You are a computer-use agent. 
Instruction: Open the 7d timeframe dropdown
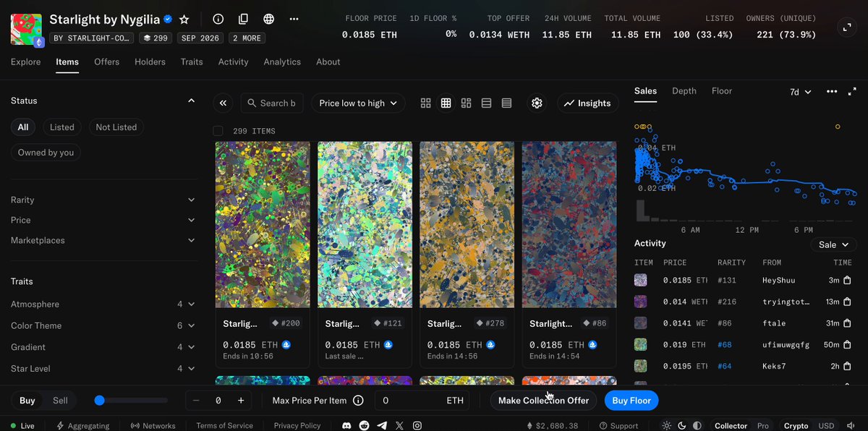click(800, 92)
